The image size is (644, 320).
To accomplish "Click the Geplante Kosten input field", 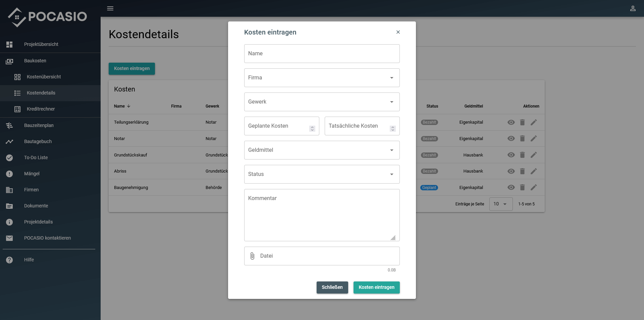I will pos(282,126).
